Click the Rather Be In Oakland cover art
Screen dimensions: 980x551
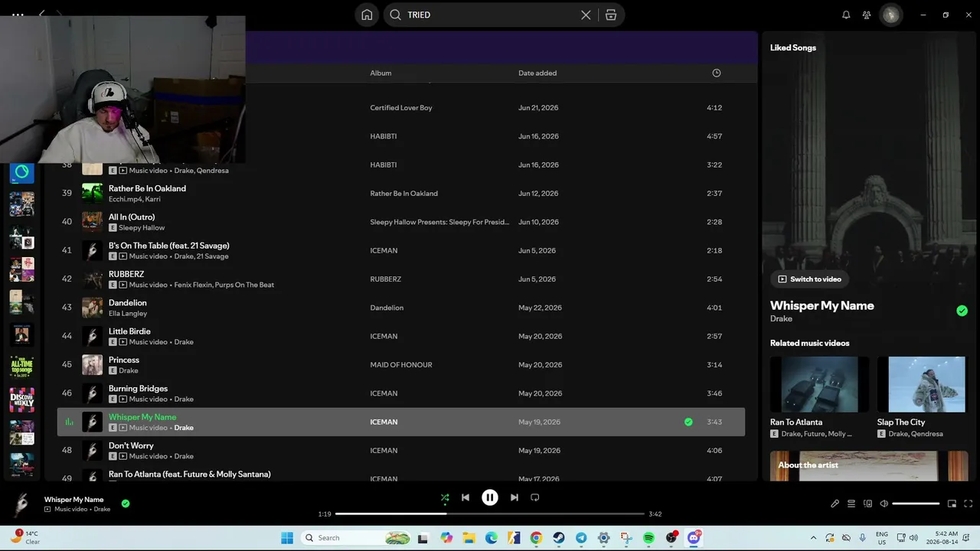coord(92,193)
